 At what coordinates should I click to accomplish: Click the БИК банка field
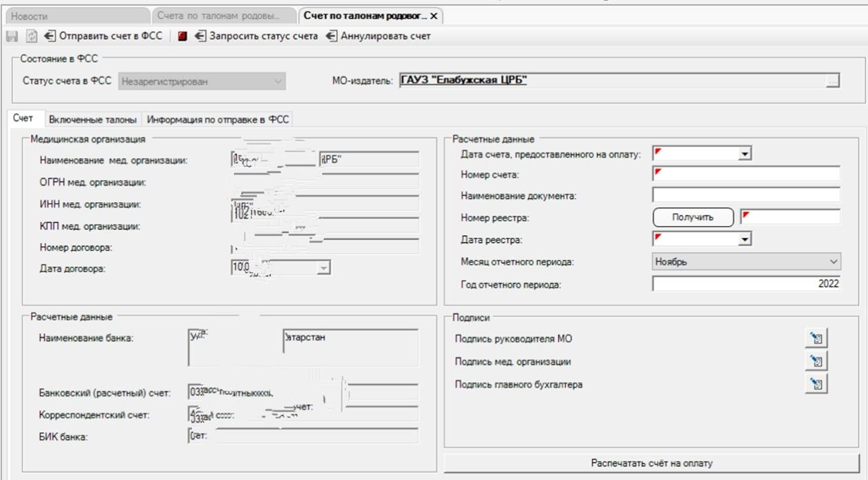[x=303, y=436]
